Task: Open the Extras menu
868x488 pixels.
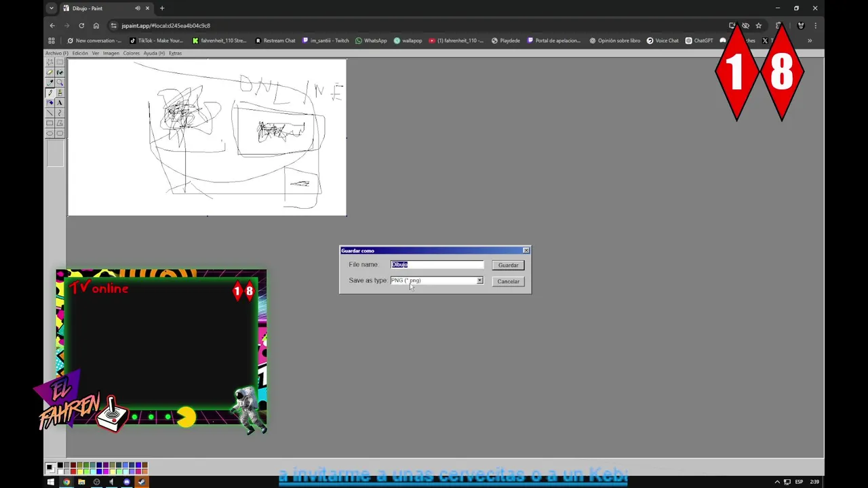Action: [x=175, y=53]
